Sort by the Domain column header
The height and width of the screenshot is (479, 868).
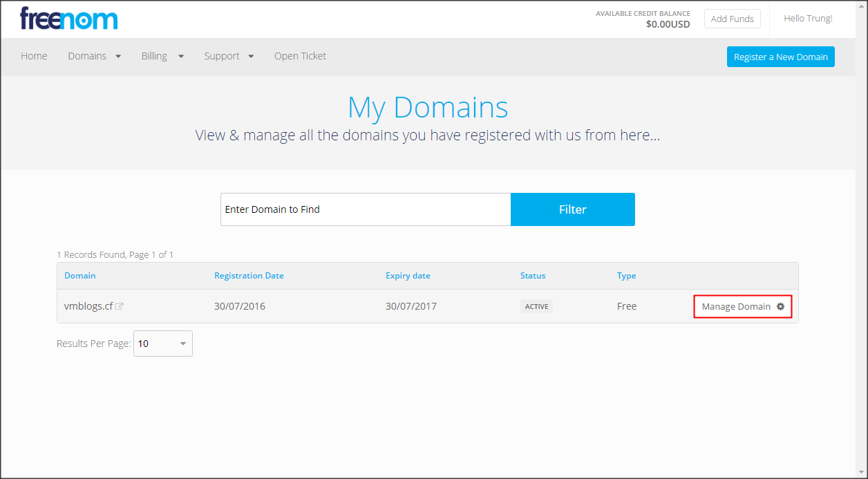(80, 275)
